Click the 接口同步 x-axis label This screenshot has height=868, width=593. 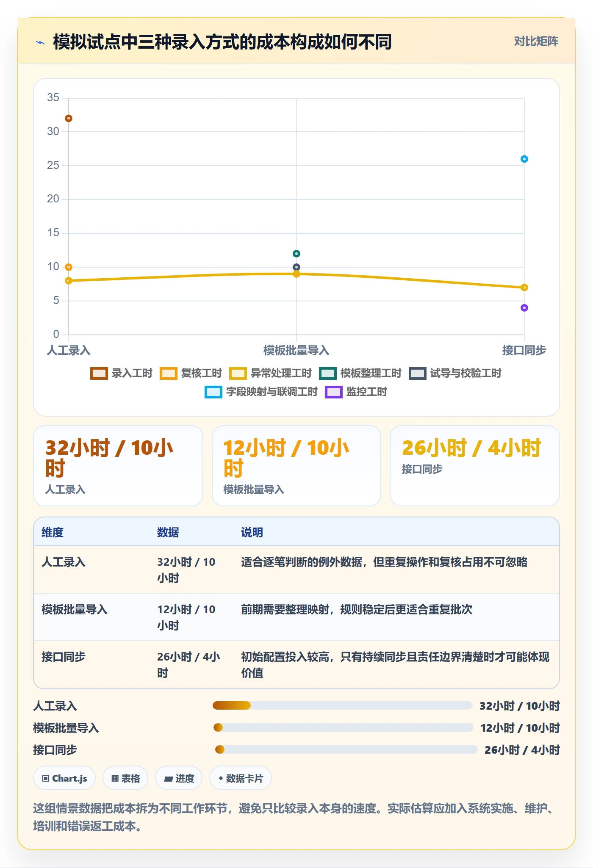click(x=524, y=351)
